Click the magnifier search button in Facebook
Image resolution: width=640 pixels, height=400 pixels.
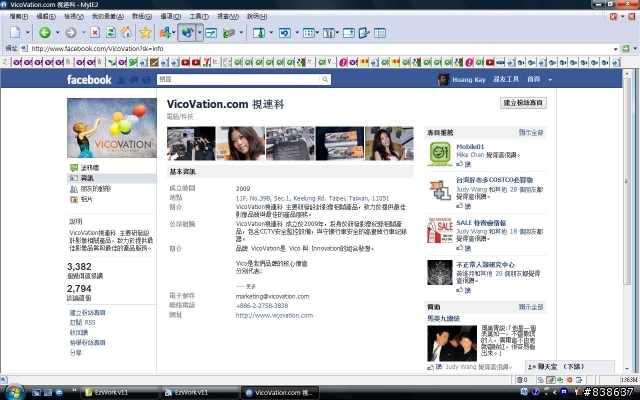click(325, 79)
